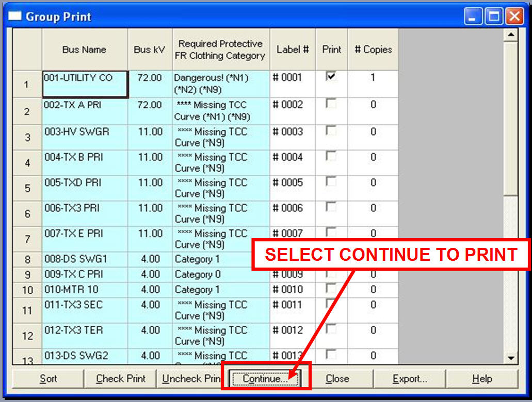This screenshot has width=532, height=402.
Task: Minimize the Group Print window
Action: [x=473, y=17]
